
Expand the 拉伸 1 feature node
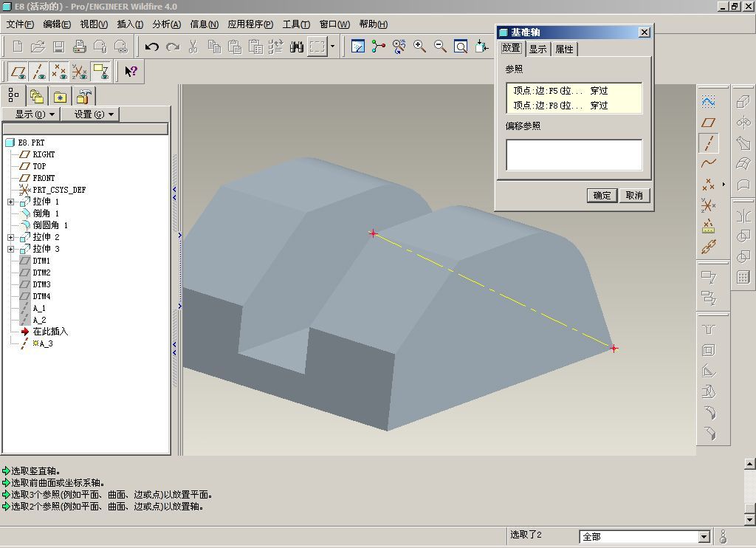10,202
